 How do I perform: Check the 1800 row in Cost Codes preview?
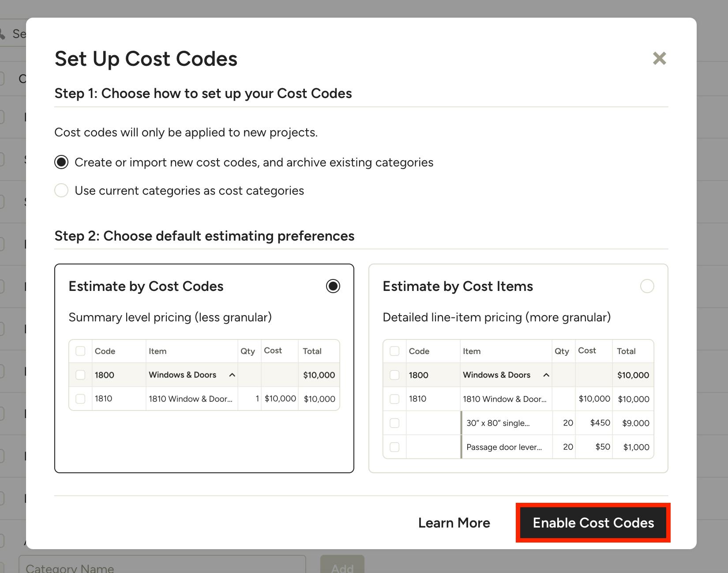(x=80, y=375)
